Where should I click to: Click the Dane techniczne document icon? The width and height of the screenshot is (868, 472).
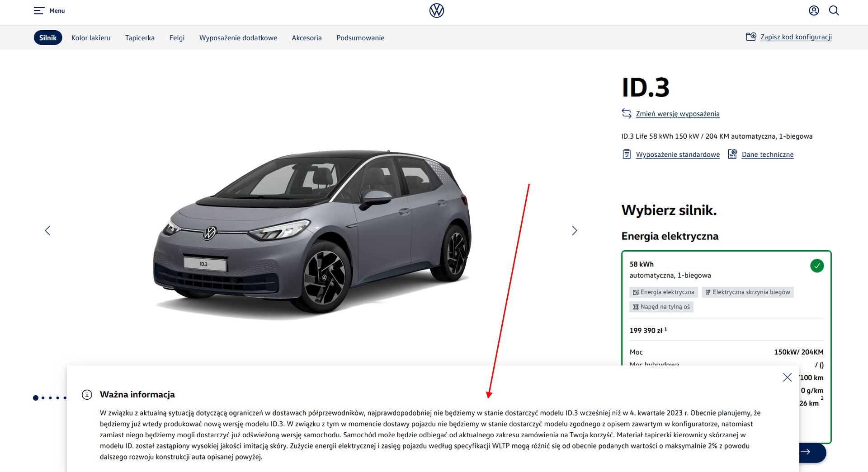click(732, 154)
